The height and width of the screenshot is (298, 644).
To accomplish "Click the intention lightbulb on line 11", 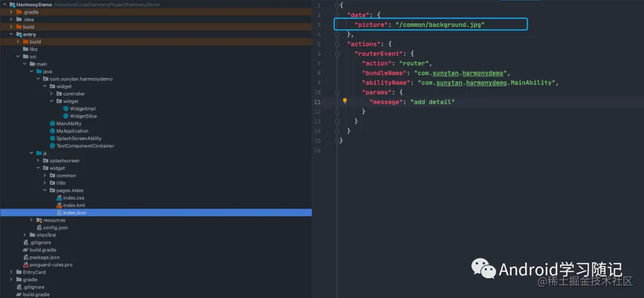I will click(345, 101).
